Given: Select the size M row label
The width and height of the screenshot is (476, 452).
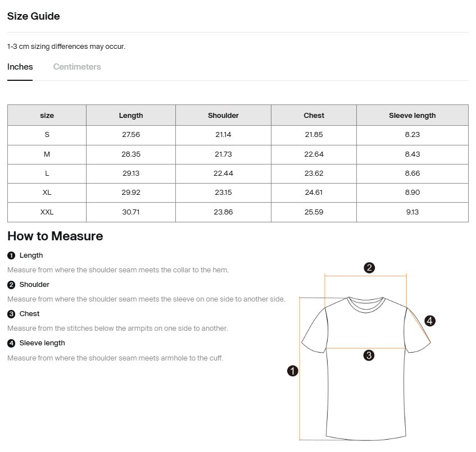Looking at the screenshot, I should click(47, 154).
